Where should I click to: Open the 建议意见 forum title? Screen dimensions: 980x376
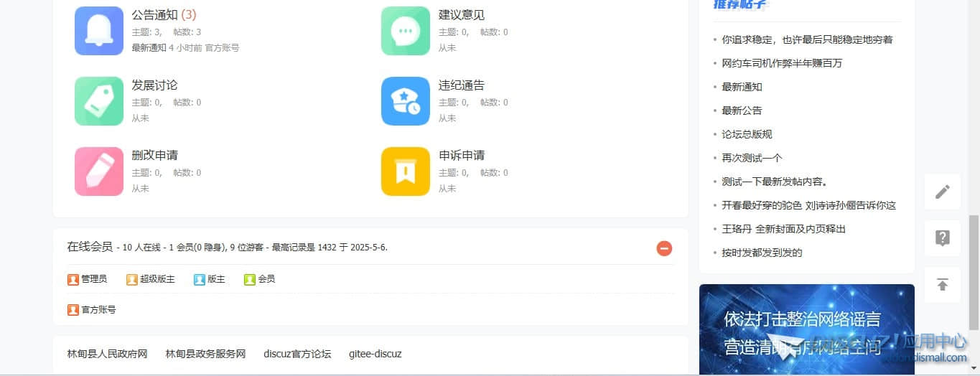coord(462,14)
